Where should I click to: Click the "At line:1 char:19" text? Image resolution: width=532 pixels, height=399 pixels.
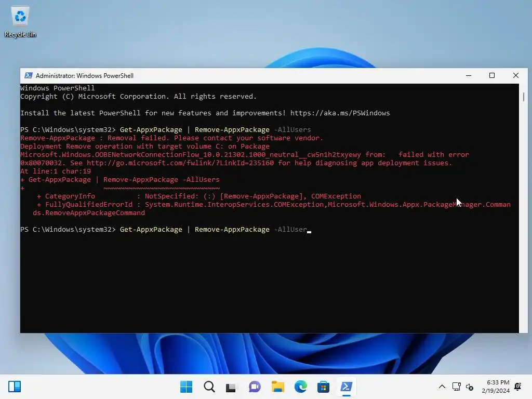coord(55,171)
